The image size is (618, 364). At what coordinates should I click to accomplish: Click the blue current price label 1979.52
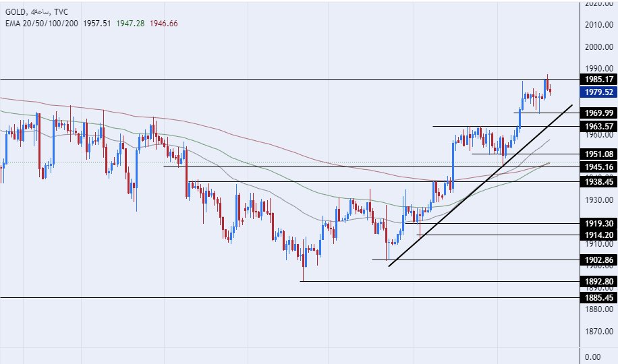pos(599,92)
